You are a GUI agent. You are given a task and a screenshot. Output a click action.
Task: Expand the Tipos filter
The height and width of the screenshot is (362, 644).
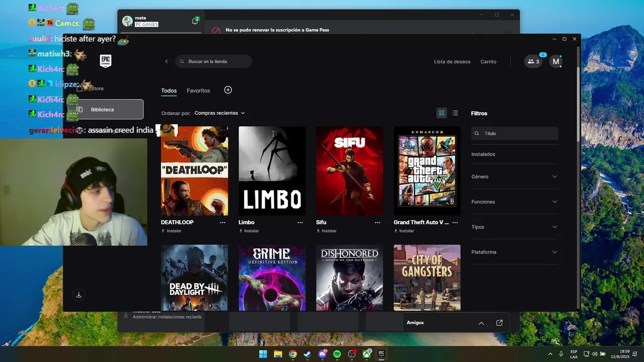515,227
